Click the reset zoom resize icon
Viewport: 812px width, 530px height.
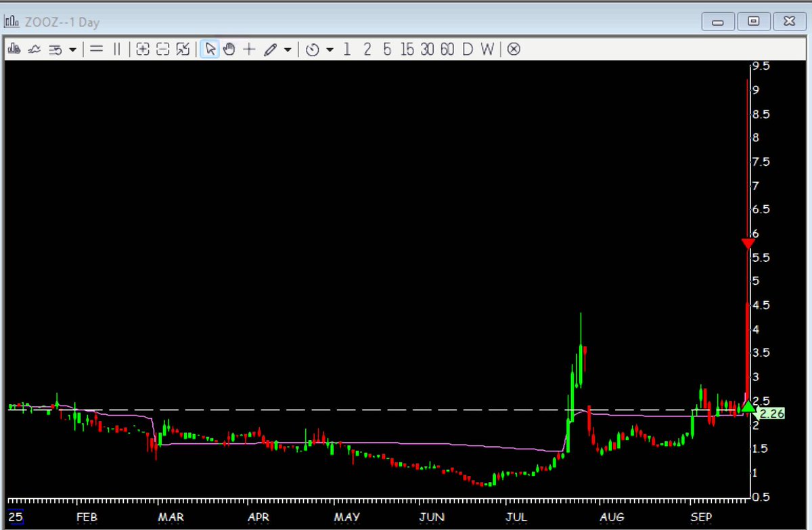coord(182,49)
